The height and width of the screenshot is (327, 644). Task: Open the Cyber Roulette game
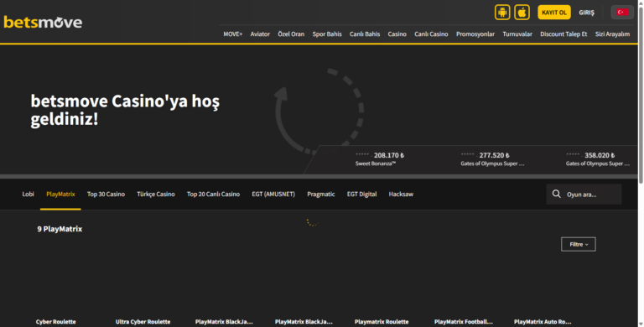pos(56,322)
